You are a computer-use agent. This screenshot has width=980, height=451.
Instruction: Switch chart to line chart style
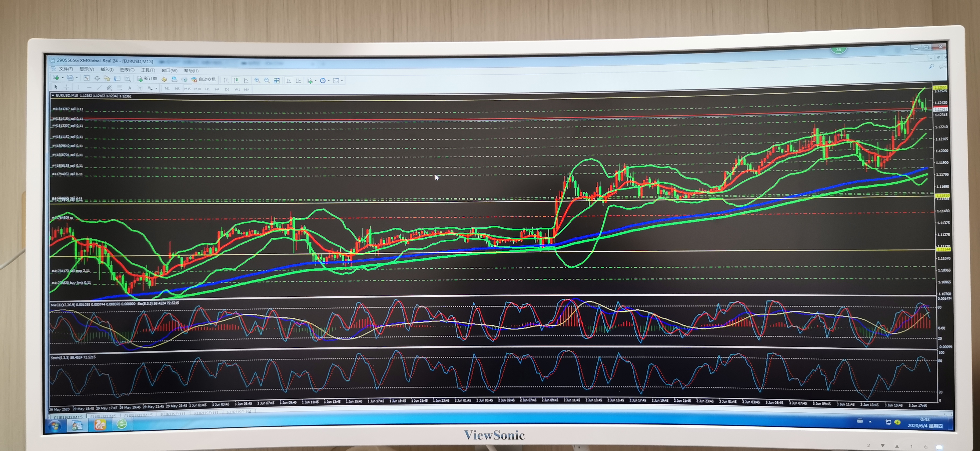(246, 81)
